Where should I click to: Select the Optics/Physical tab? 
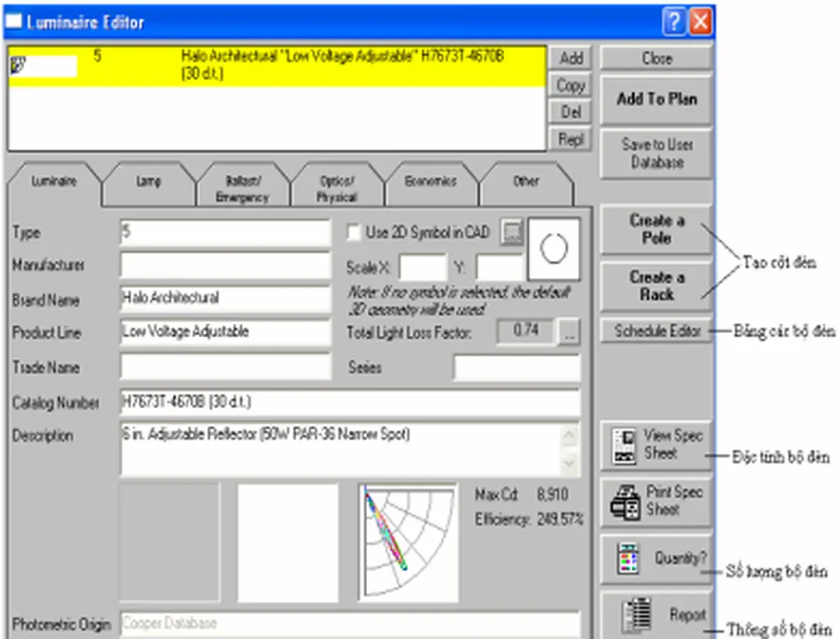(337, 188)
